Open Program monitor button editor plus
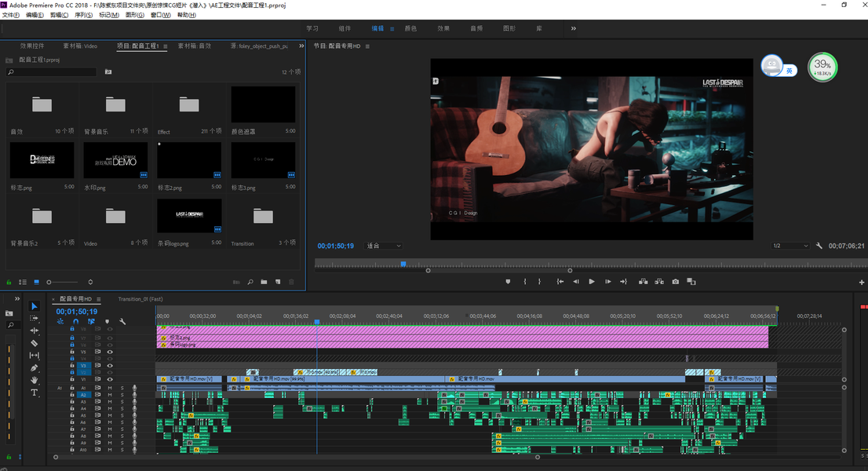868x471 pixels. click(862, 283)
